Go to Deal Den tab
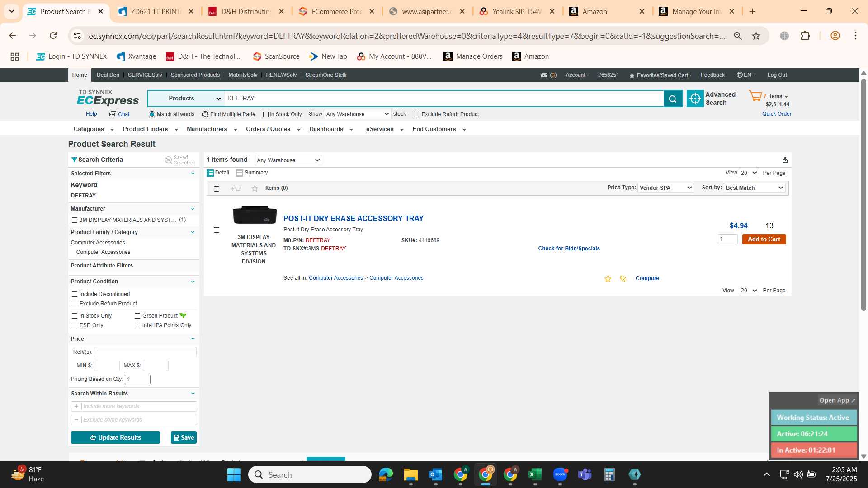 108,75
